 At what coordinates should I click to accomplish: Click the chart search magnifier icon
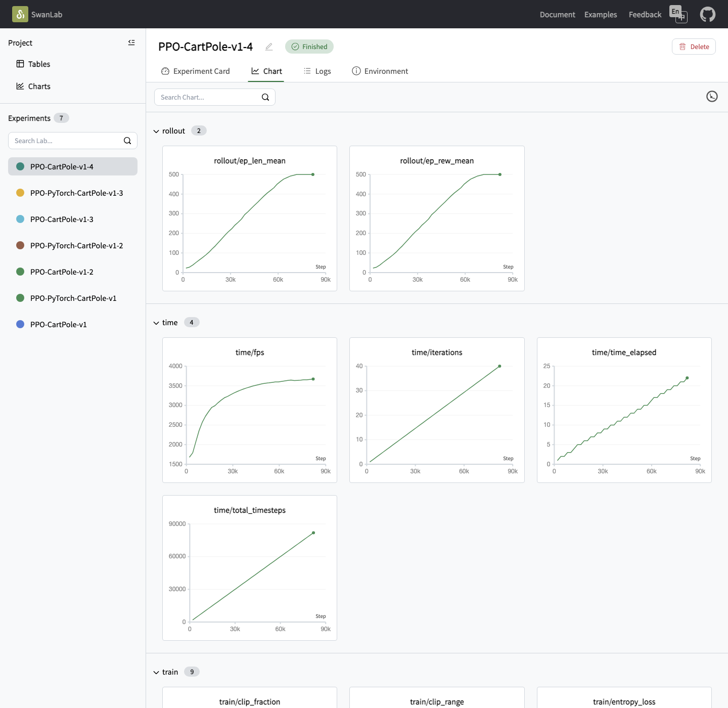pos(265,97)
